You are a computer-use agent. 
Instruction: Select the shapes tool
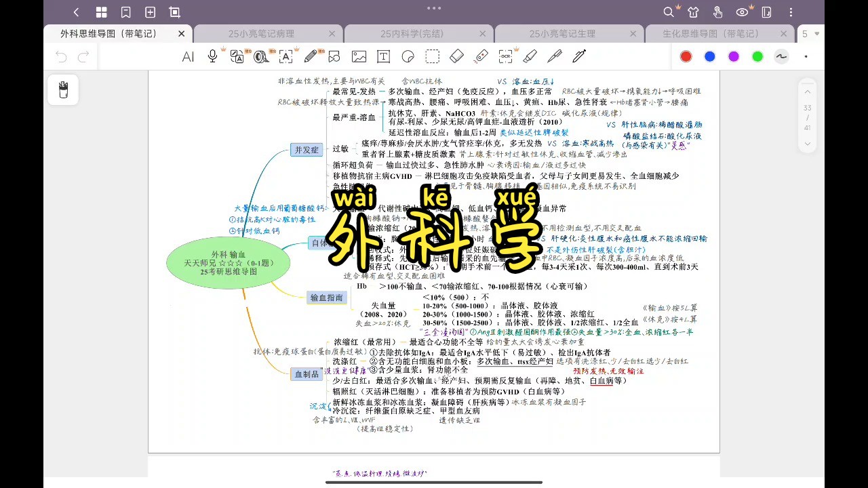334,57
